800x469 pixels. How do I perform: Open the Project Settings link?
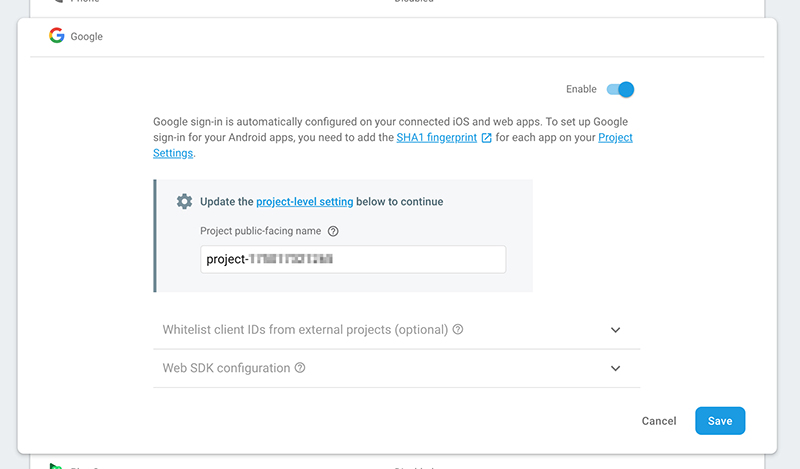[x=615, y=137]
